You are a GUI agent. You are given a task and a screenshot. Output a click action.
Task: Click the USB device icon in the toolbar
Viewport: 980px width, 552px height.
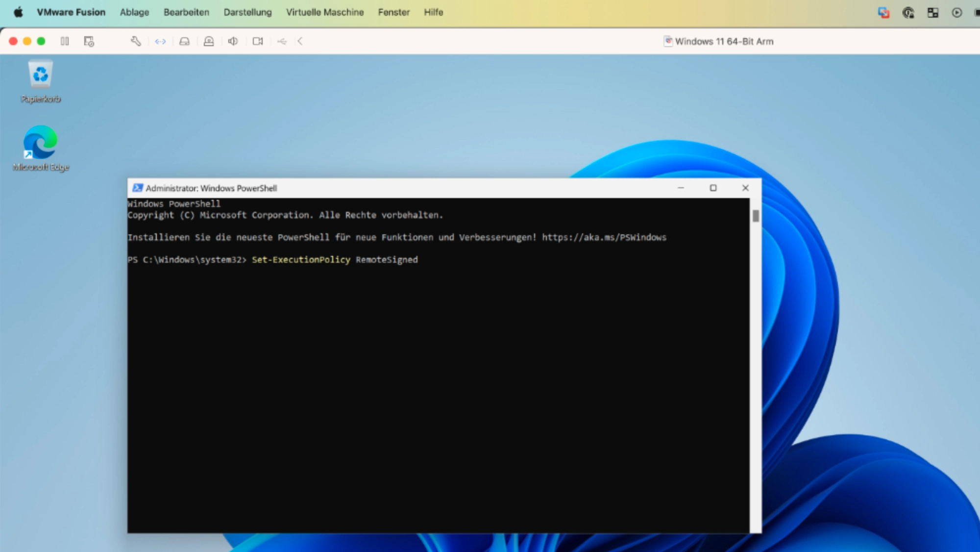click(282, 42)
